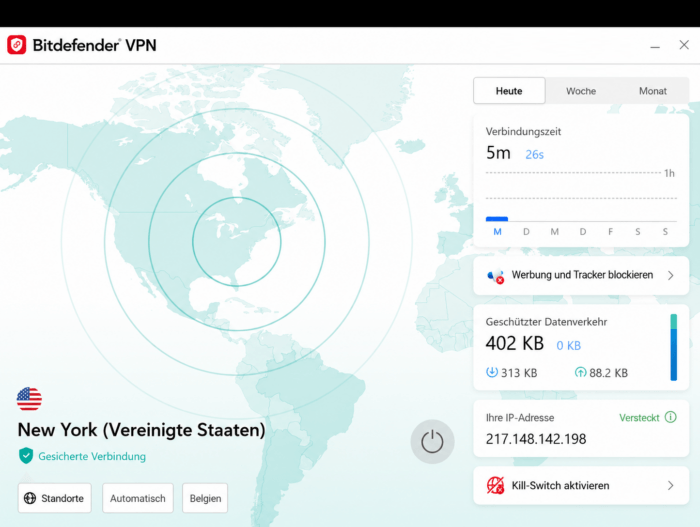
Task: Click the 402 KB traffic total
Action: pyautogui.click(x=515, y=343)
